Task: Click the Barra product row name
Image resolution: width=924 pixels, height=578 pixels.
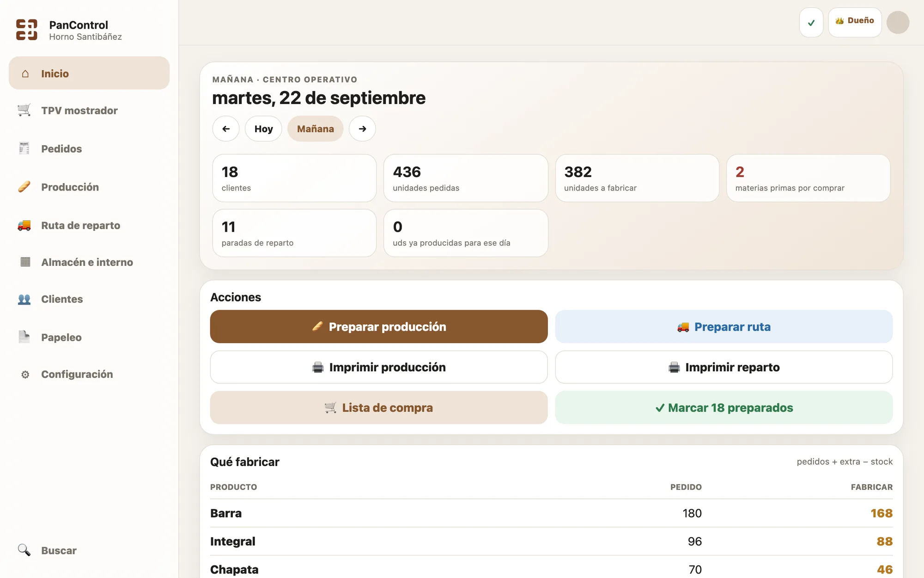Action: [226, 513]
